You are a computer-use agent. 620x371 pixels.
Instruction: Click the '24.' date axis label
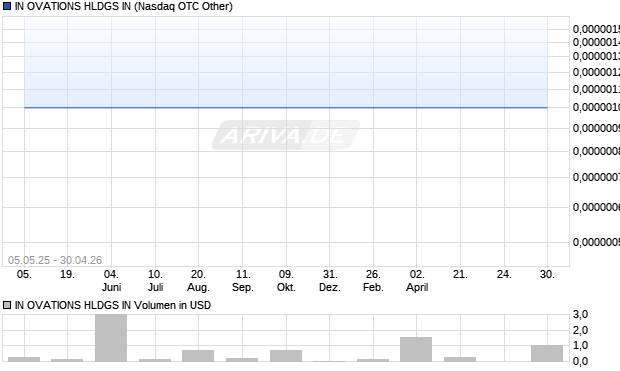click(504, 274)
